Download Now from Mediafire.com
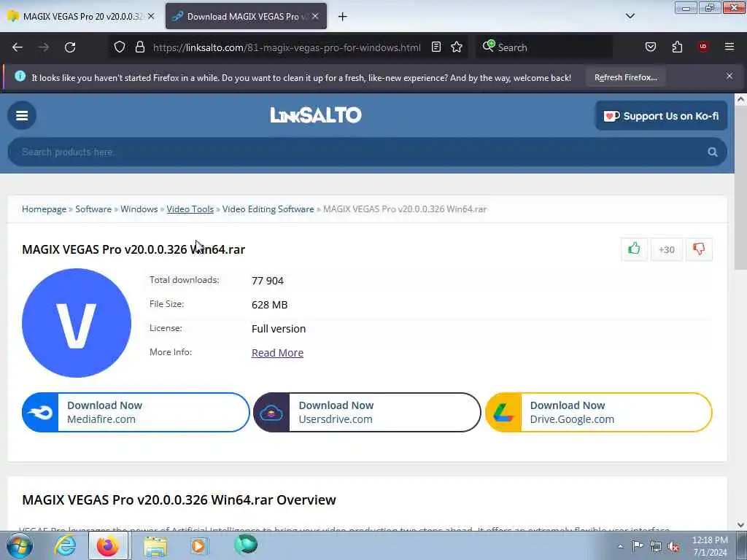The height and width of the screenshot is (560, 747). point(136,413)
